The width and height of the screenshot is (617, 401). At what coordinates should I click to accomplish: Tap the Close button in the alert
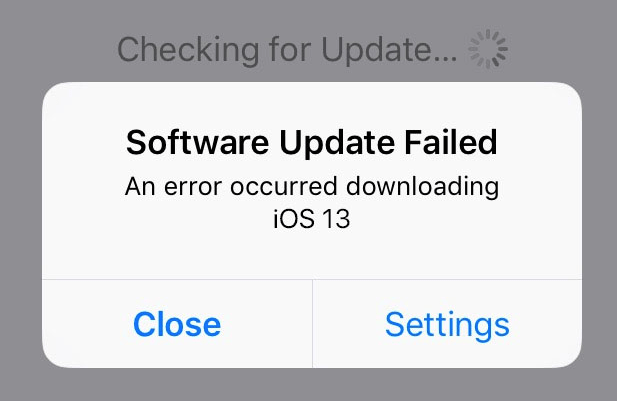[x=177, y=324]
